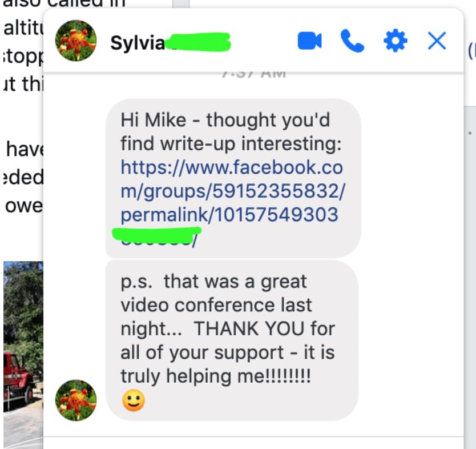Open the red fire truck photo behind chat
476x449 pixels.
pyautogui.click(x=23, y=354)
